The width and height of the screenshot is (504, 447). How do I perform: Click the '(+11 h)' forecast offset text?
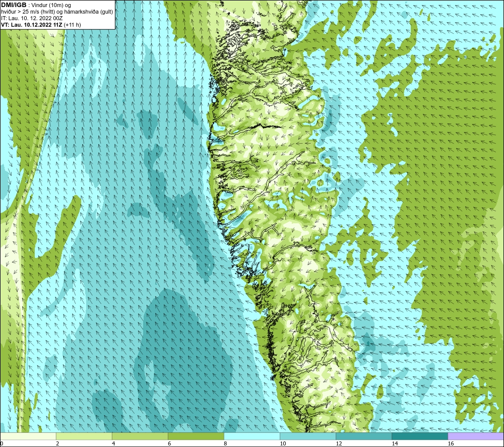tap(72, 25)
